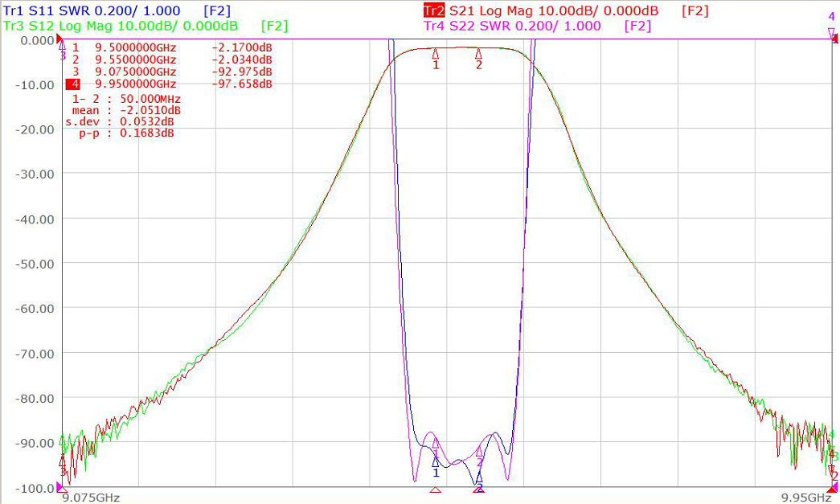
Task: Click highlighted active marker 4 indicator
Action: point(73,84)
